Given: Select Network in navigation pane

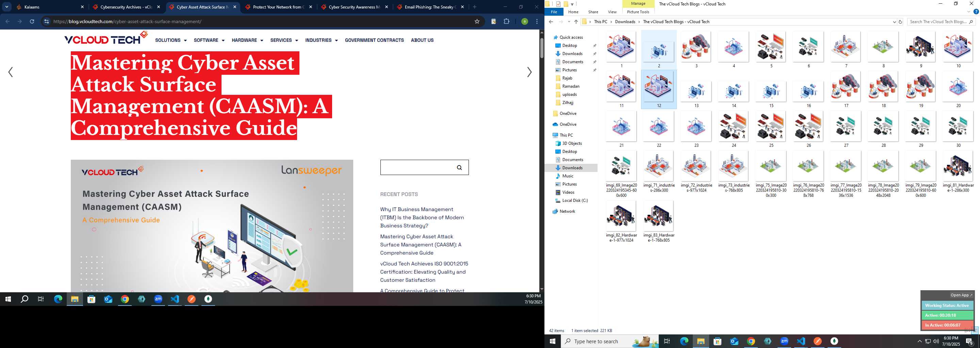Looking at the screenshot, I should (x=567, y=211).
